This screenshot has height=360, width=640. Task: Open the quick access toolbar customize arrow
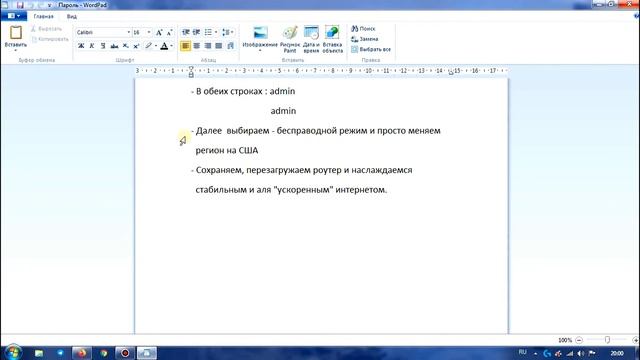49,5
